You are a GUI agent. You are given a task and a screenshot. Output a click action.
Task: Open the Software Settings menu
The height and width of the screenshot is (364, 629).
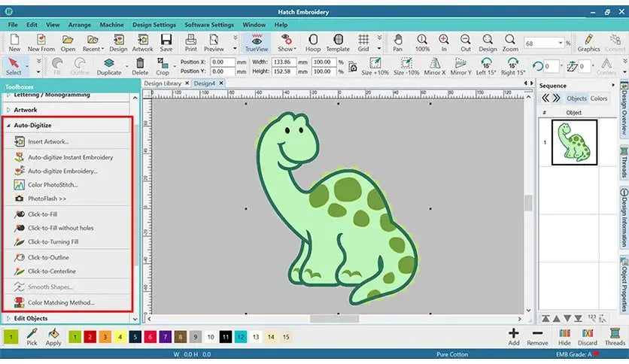tap(209, 25)
